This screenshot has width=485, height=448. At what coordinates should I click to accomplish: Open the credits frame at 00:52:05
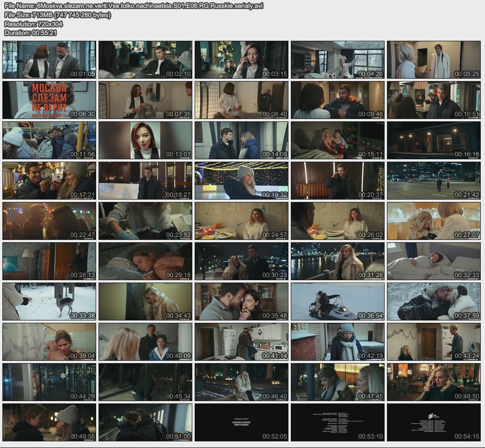[x=241, y=422]
